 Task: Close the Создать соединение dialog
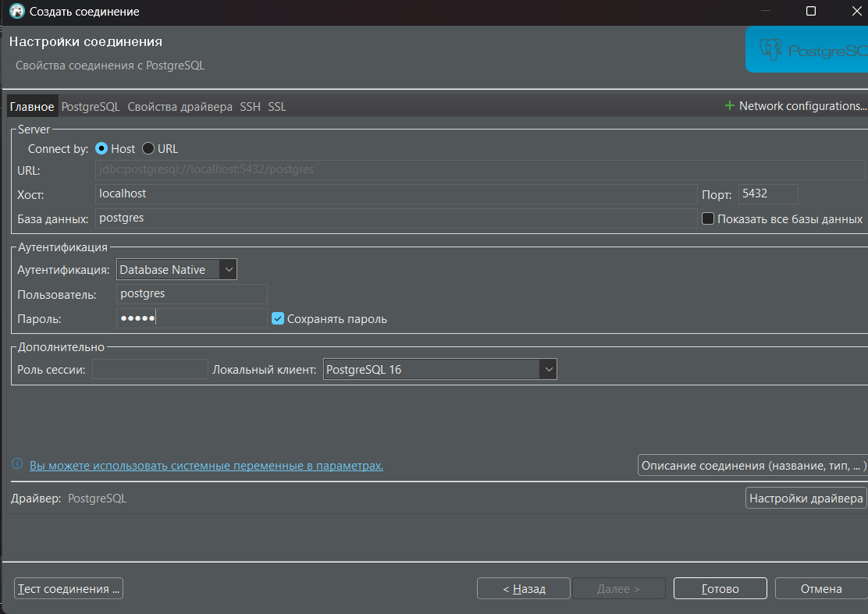click(856, 11)
